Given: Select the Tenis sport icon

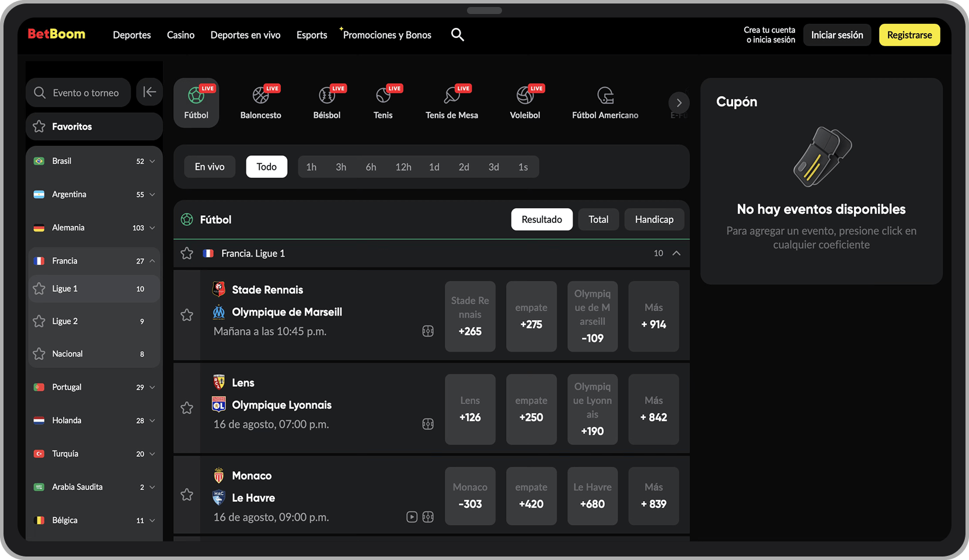Looking at the screenshot, I should [x=383, y=103].
